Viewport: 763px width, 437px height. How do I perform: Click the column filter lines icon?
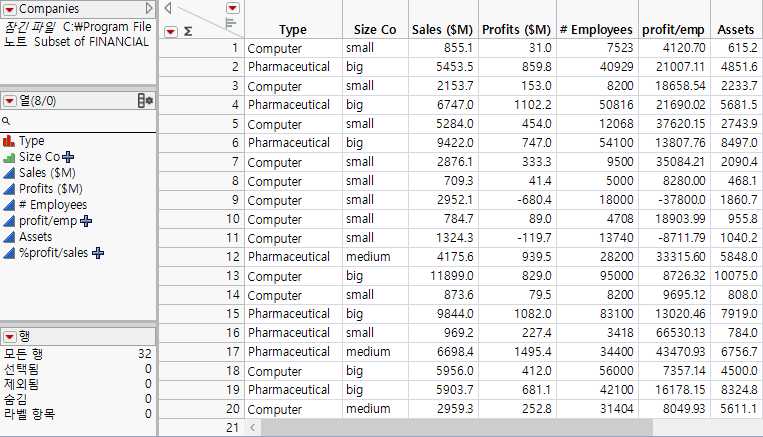231,22
